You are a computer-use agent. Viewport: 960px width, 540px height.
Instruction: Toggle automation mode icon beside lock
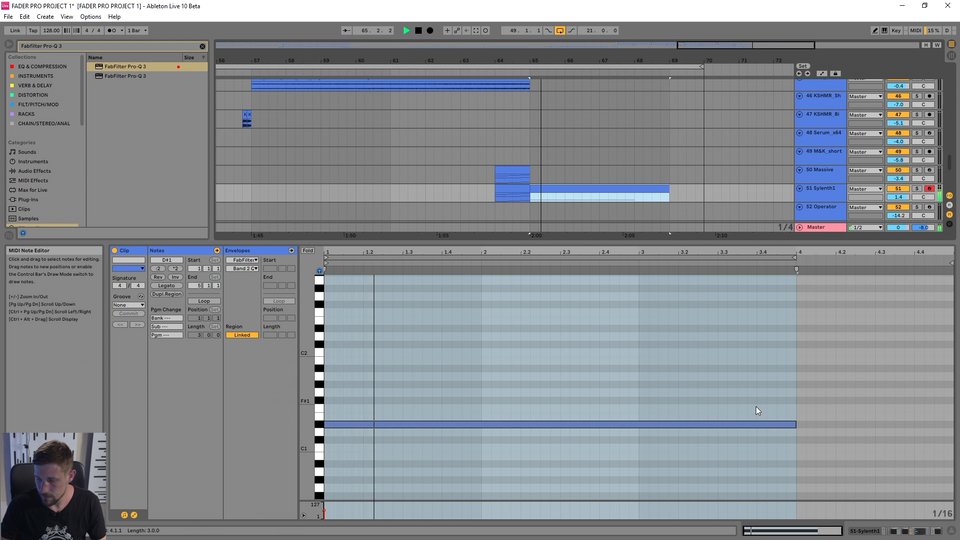coord(822,73)
